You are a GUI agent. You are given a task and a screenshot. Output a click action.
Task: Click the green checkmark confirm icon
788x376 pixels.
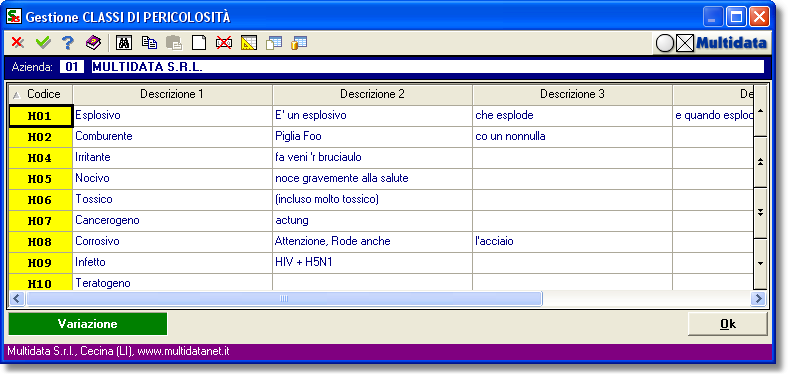coord(43,43)
